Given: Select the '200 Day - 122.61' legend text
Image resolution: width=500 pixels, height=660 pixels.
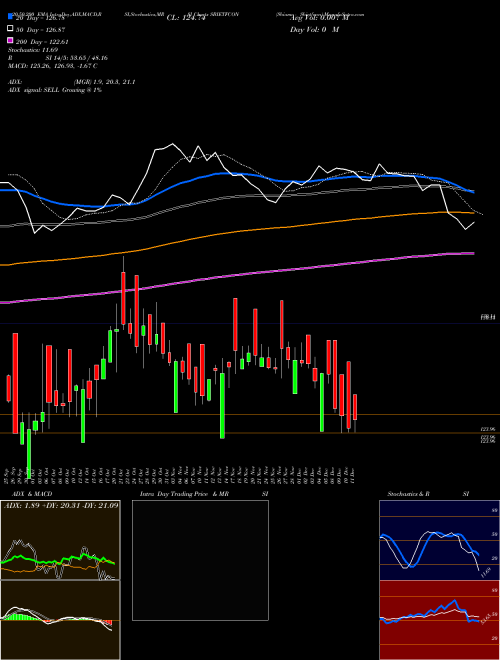Looking at the screenshot, I should click(x=42, y=42).
